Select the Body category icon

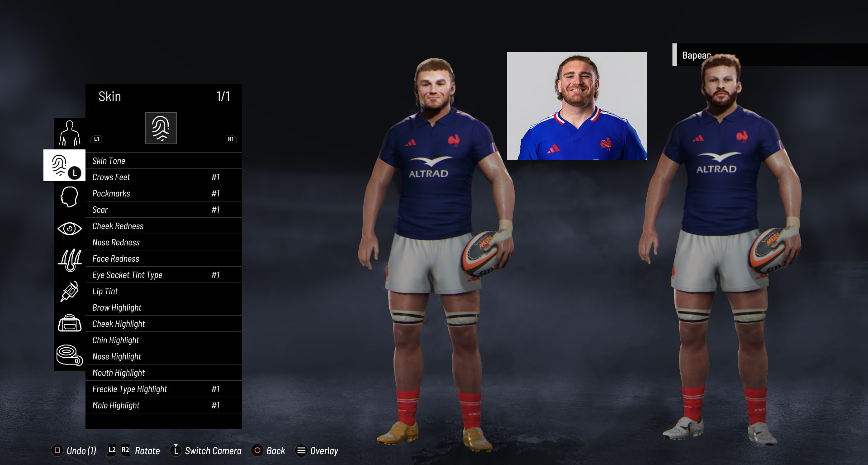click(x=69, y=134)
